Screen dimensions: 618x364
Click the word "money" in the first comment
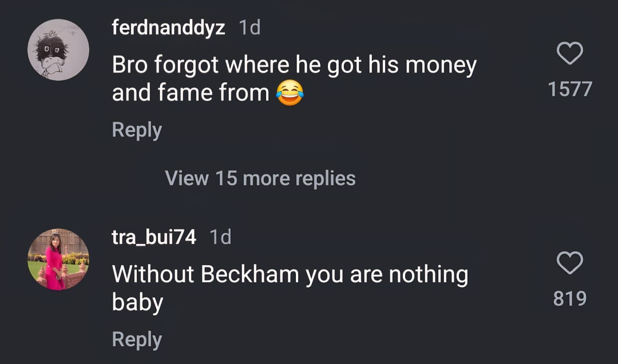[441, 64]
